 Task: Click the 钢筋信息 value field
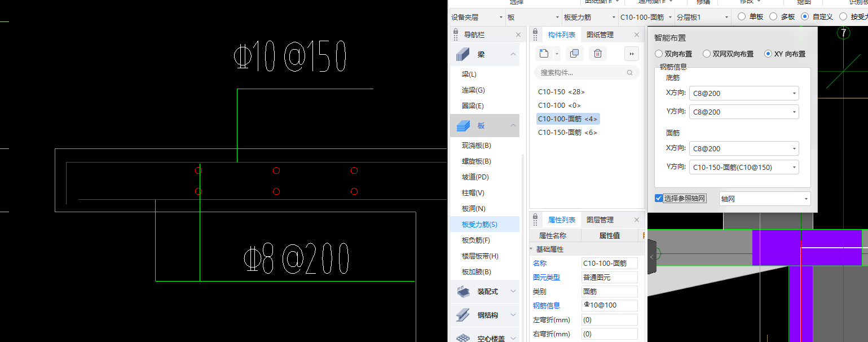(x=610, y=305)
